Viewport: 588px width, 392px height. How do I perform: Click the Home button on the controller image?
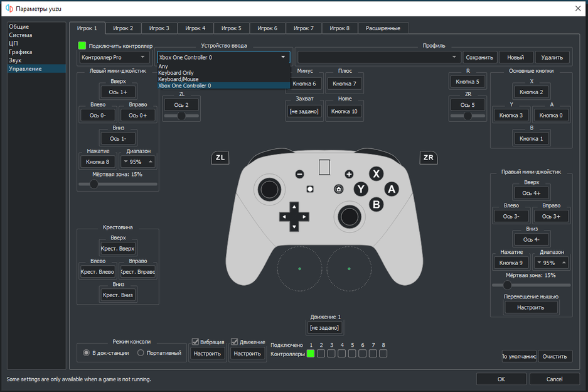pos(339,188)
